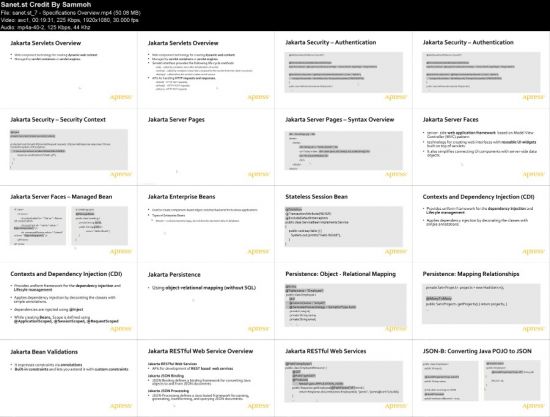Open Persistence: Object - Relational Mapping thumbnail
This screenshot has height=417, width=550.
[x=343, y=301]
